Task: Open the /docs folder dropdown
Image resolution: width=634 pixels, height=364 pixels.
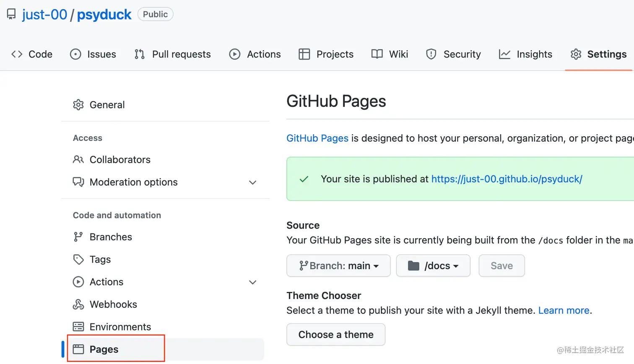Action: (x=433, y=266)
